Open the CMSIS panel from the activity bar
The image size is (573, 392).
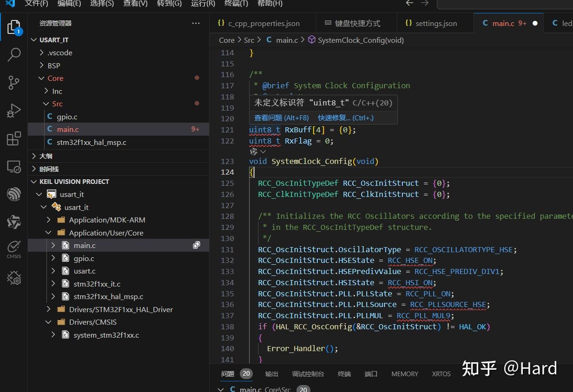point(13,248)
